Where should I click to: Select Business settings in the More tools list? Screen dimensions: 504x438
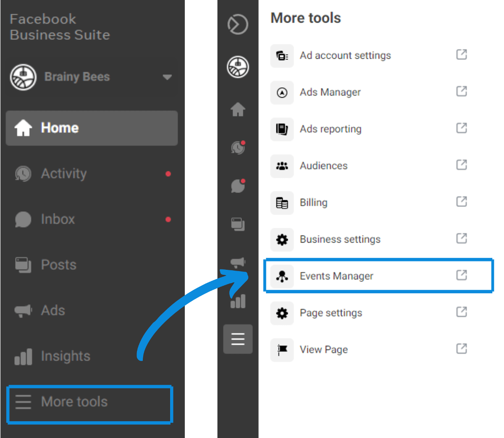point(339,239)
